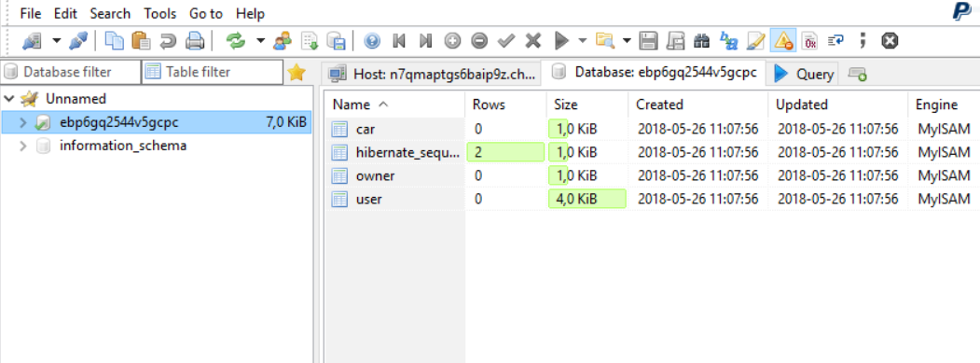The width and height of the screenshot is (980, 363).
Task: Go to first row icon
Action: click(x=399, y=41)
